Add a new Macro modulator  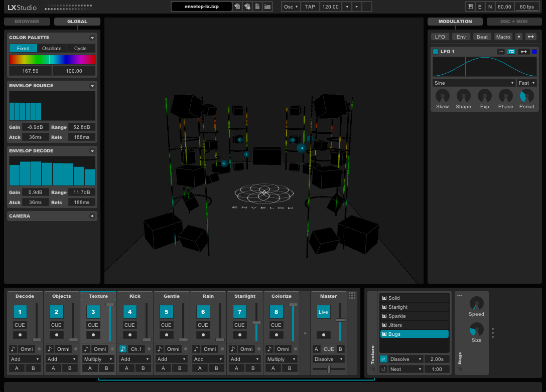[x=503, y=37]
